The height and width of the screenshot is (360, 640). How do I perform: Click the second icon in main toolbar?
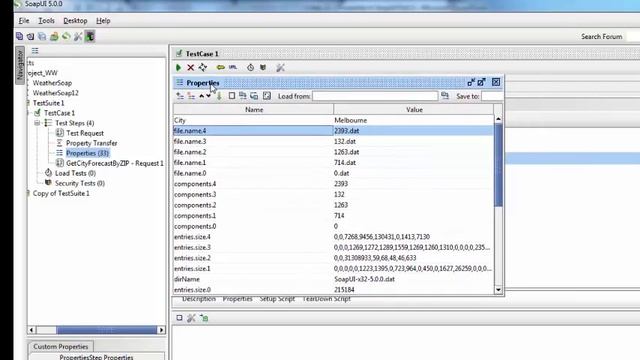click(30, 36)
